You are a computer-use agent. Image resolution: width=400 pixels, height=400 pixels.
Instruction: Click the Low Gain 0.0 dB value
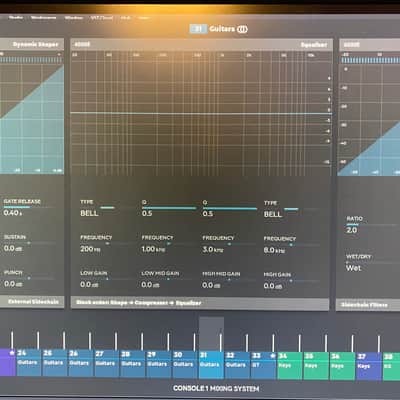89,284
